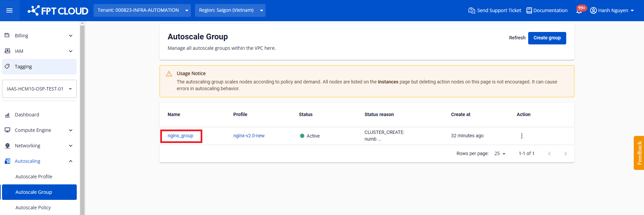The image size is (644, 215).
Task: Open the nginx_group link
Action: pos(180,136)
